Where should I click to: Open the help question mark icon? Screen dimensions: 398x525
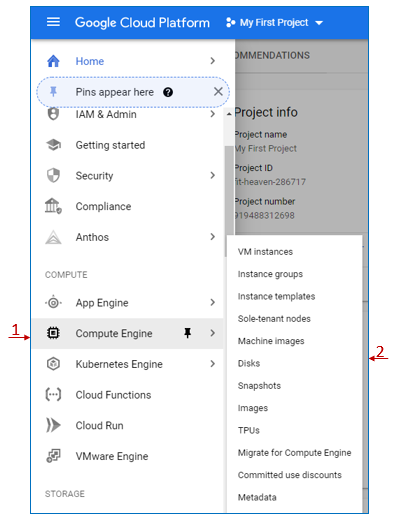[x=168, y=92]
